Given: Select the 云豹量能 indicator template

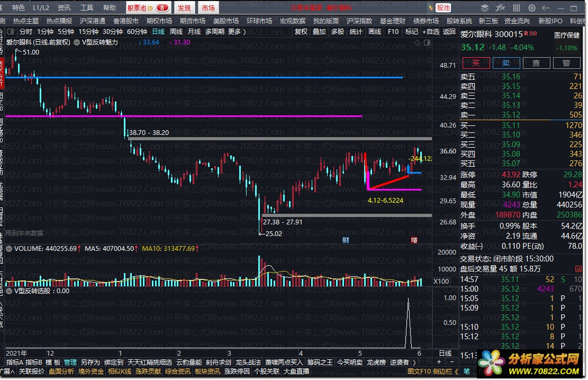Looking at the screenshot, I should [188, 363].
